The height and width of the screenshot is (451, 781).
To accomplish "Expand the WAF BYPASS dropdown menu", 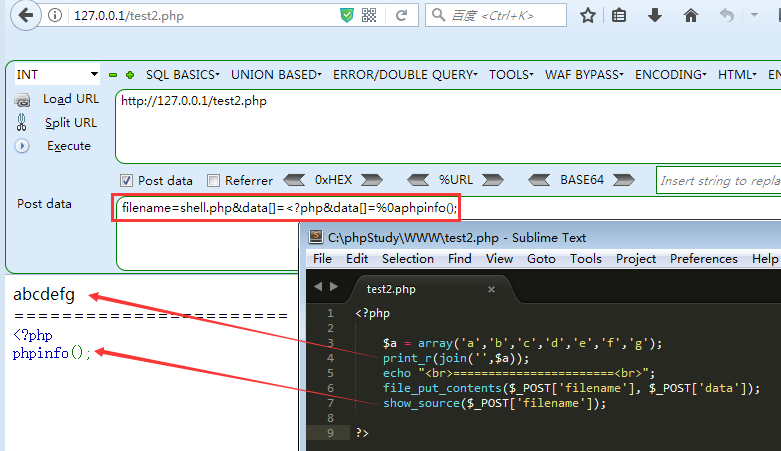I will pos(583,75).
